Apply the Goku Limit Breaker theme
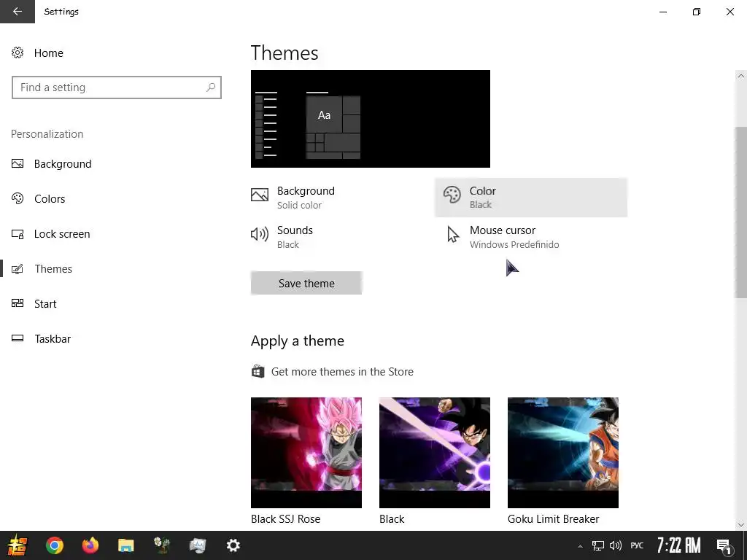 click(563, 452)
